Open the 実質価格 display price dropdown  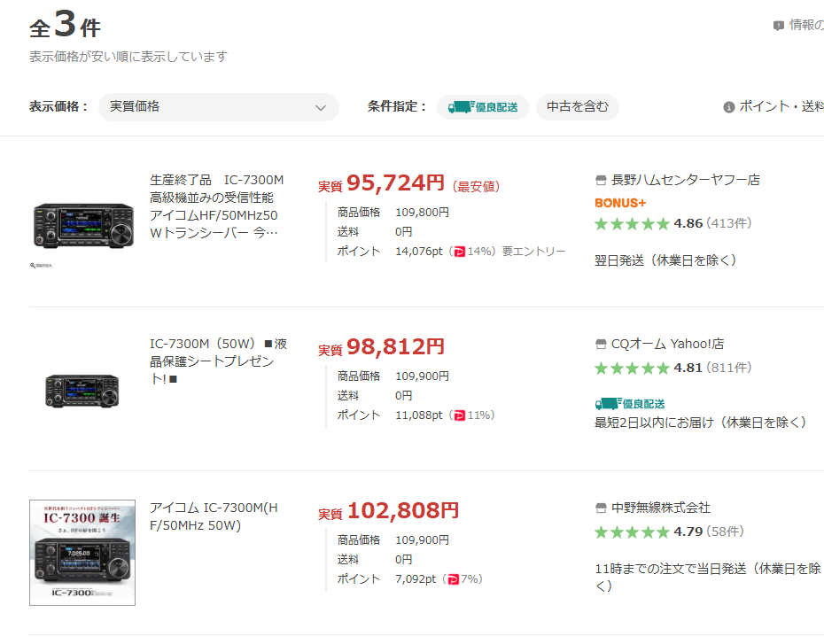click(219, 107)
